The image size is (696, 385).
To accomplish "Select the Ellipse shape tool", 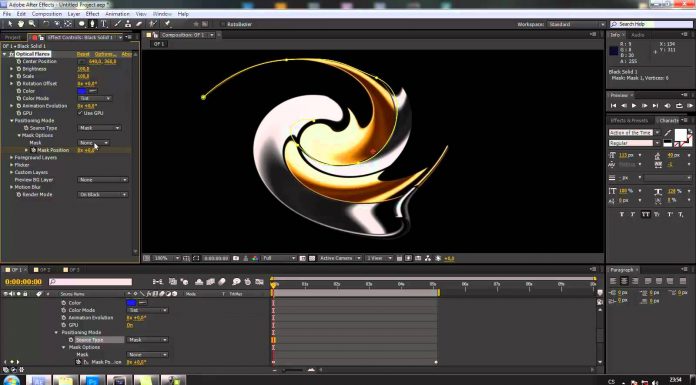I will click(x=82, y=24).
